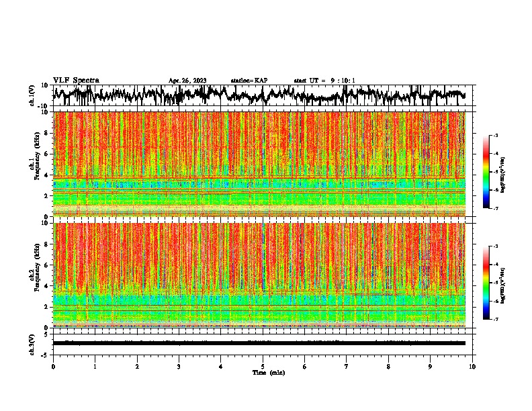Select the "Apr. 26, 2023" date text

click(x=187, y=81)
